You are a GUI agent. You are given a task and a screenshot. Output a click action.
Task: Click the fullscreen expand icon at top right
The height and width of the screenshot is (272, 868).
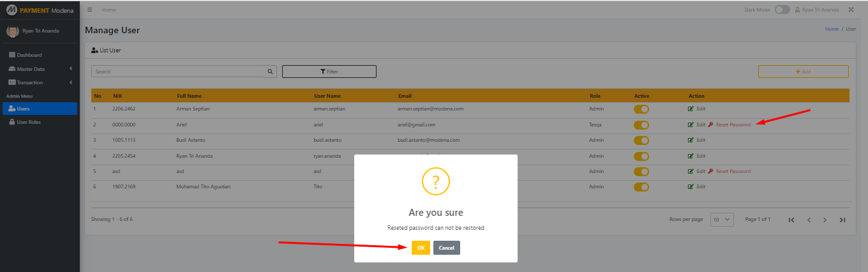[x=851, y=10]
